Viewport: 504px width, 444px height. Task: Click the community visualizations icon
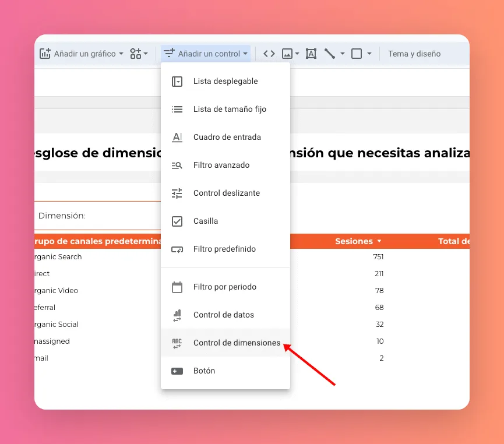136,54
